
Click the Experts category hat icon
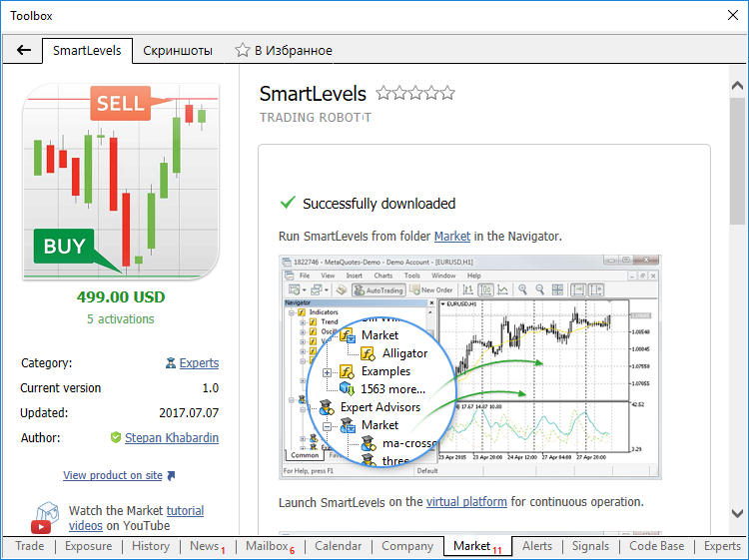tap(171, 363)
